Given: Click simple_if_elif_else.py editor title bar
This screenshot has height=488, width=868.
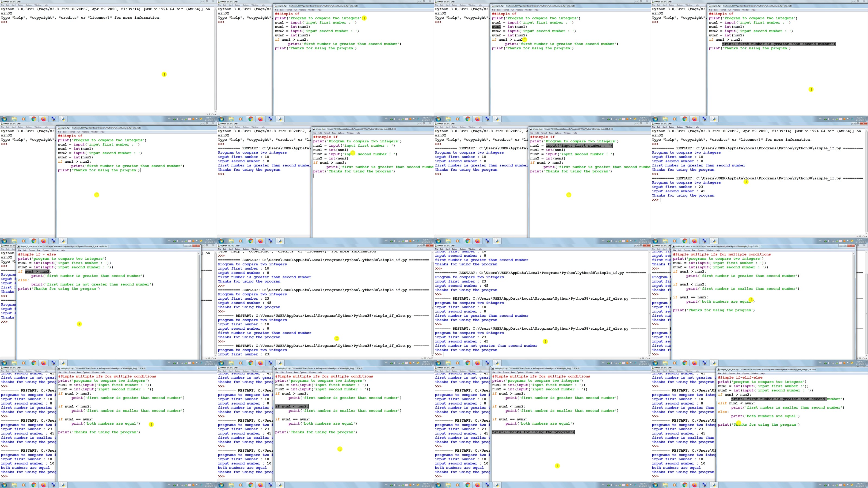Looking at the screenshot, I should 792,370.
